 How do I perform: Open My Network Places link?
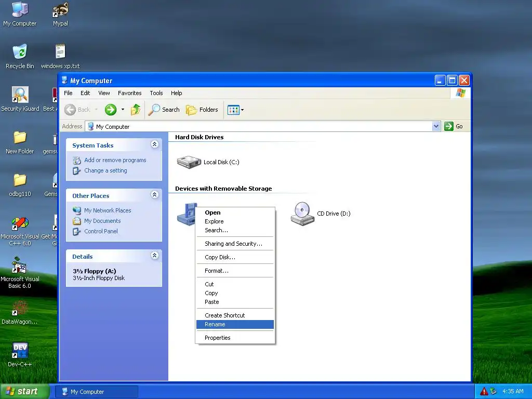click(108, 210)
